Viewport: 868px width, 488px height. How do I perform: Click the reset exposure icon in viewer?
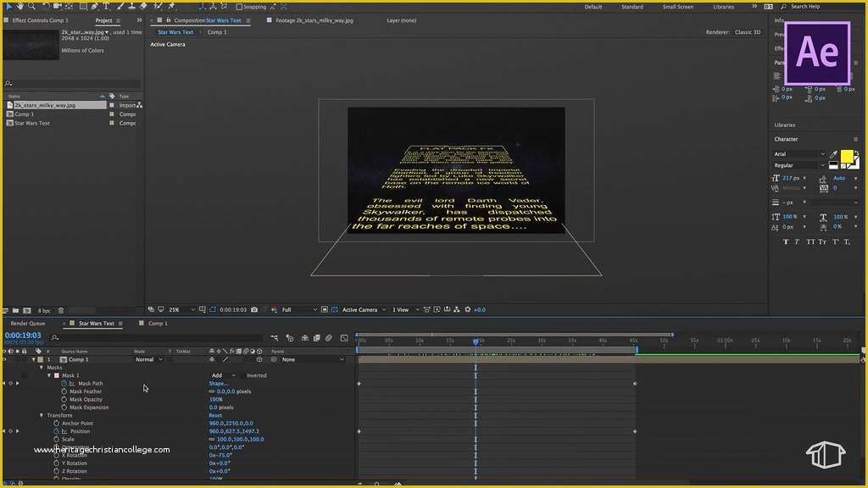click(x=468, y=310)
